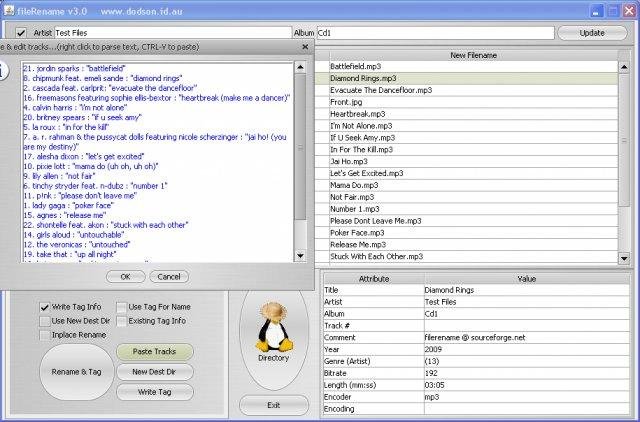Click the info icon in the dialog
640x422 pixels.
point(5,70)
